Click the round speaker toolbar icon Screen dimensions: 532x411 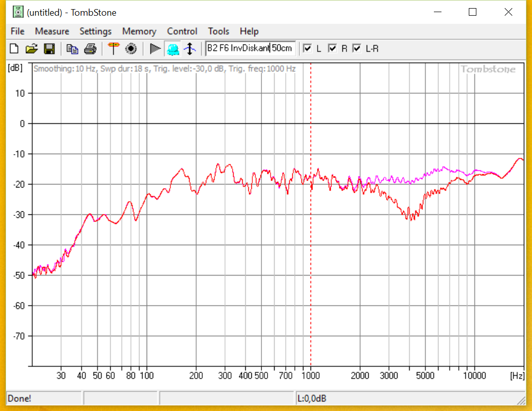point(131,49)
